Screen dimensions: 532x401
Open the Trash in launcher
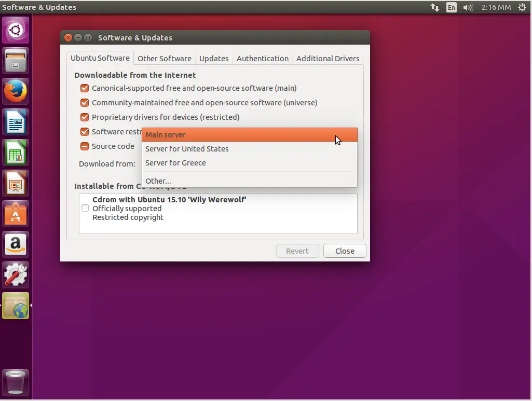coord(16,382)
